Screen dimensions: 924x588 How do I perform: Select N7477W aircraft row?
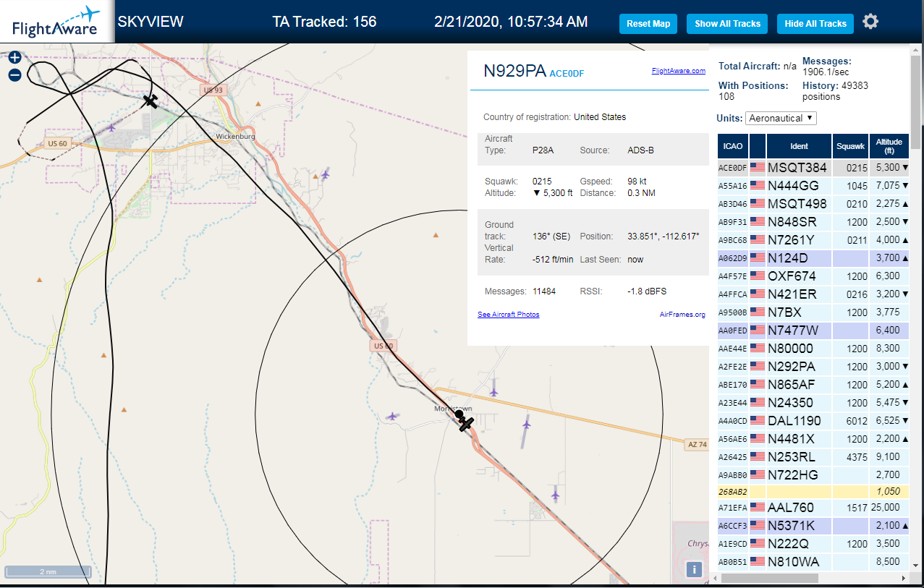pyautogui.click(x=813, y=330)
